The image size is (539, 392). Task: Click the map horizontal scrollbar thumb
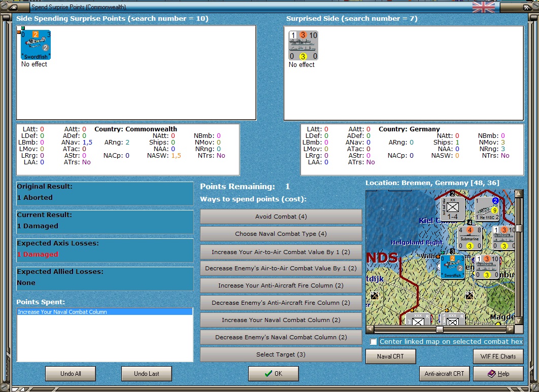(440, 329)
